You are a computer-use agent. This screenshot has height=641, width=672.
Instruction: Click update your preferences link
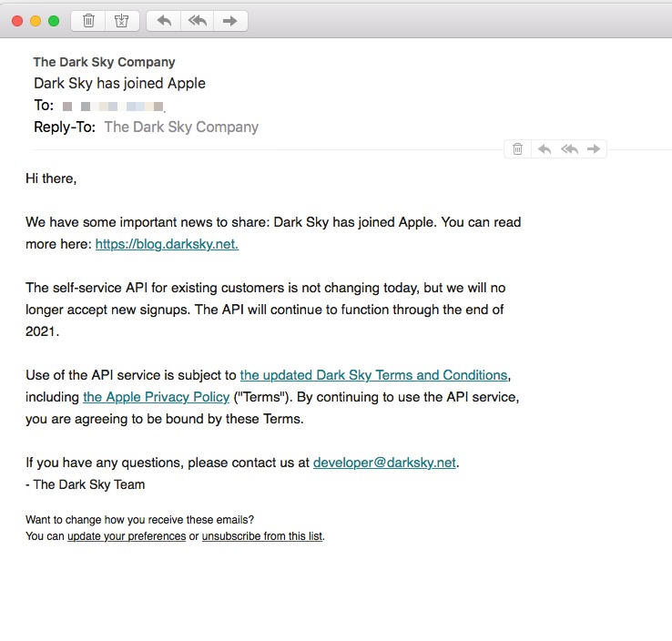pyautogui.click(x=127, y=536)
